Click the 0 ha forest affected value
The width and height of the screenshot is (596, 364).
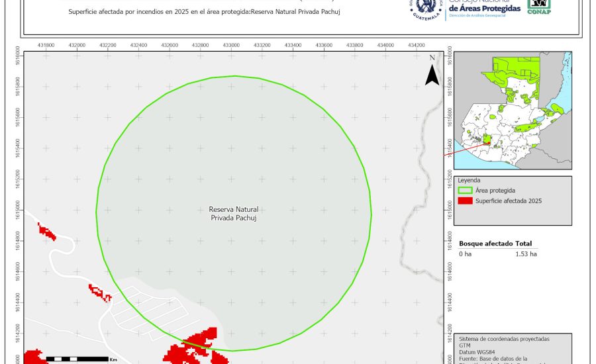(x=466, y=253)
